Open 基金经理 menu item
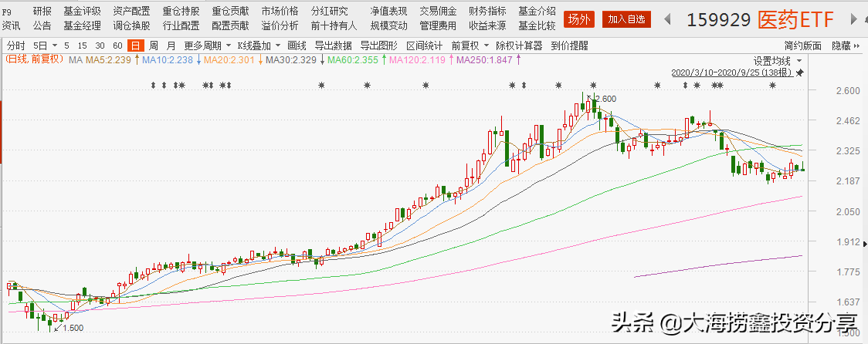Image resolution: width=868 pixels, height=344 pixels. [82, 25]
